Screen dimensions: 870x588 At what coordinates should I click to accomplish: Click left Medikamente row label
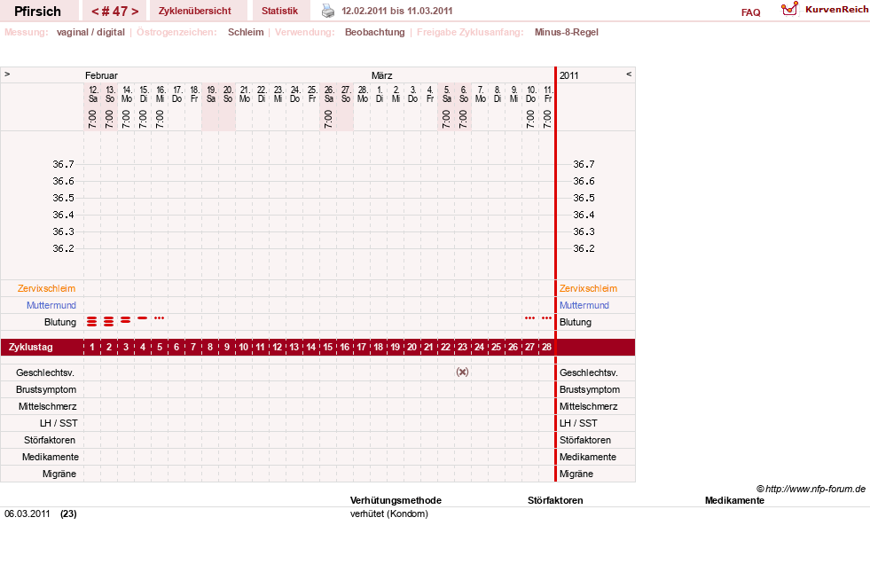[x=51, y=457]
